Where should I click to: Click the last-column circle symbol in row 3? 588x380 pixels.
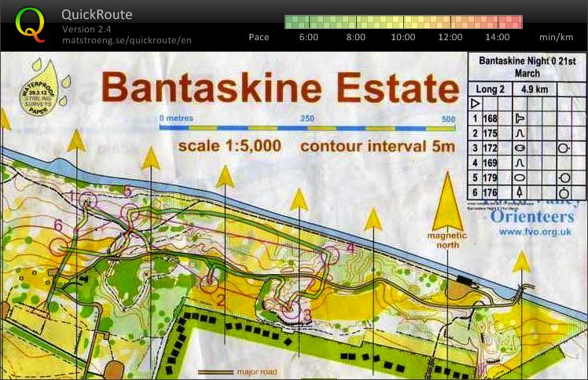pyautogui.click(x=564, y=148)
